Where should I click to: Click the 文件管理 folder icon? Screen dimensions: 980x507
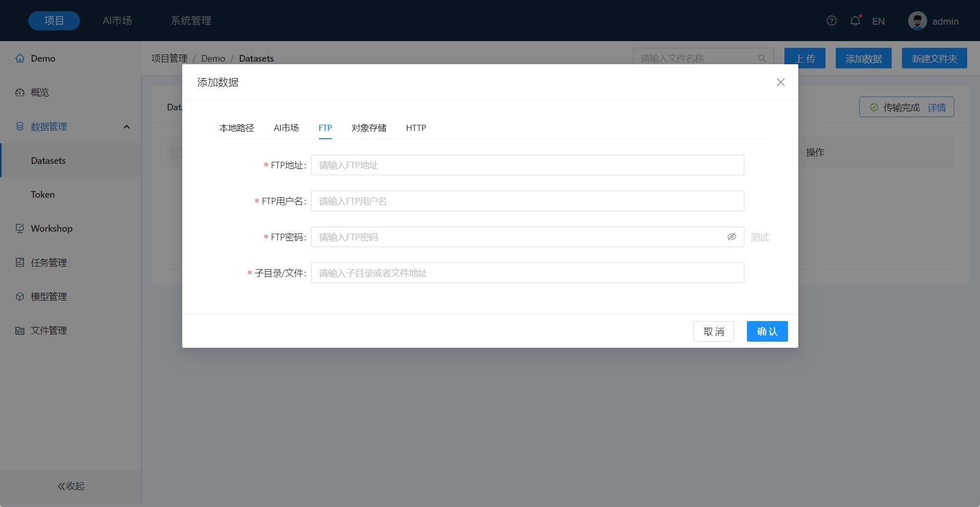20,331
